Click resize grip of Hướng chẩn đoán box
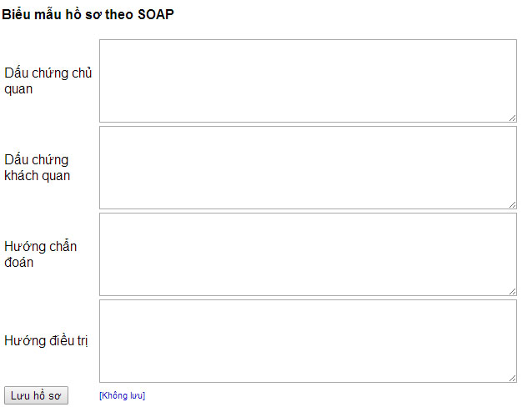The height and width of the screenshot is (407, 532). 513,292
